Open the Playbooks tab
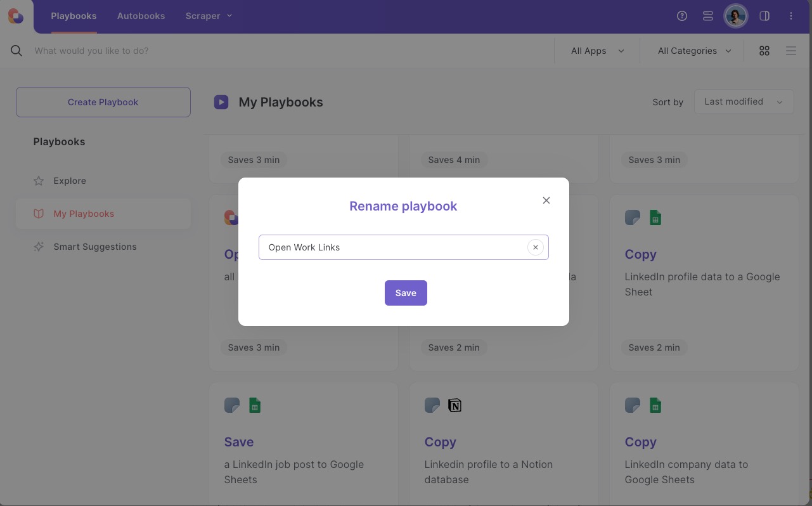812x506 pixels. 74,16
